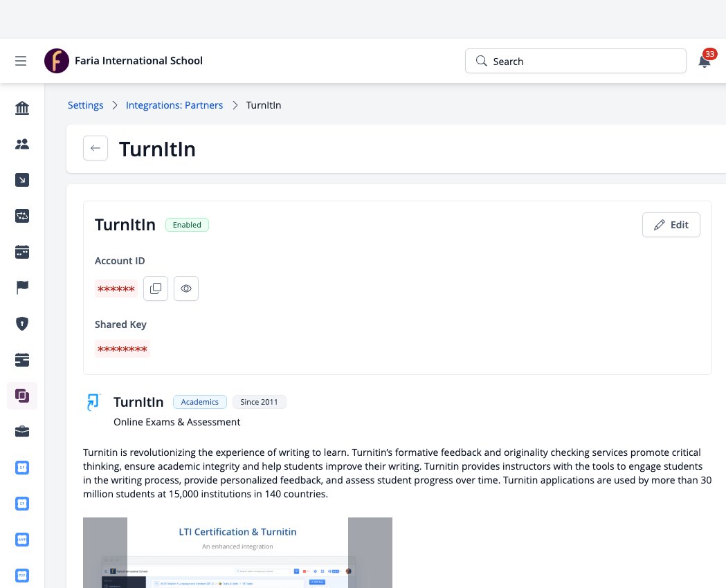Click the Shared Key label
Image resolution: width=726 pixels, height=588 pixels.
(120, 324)
